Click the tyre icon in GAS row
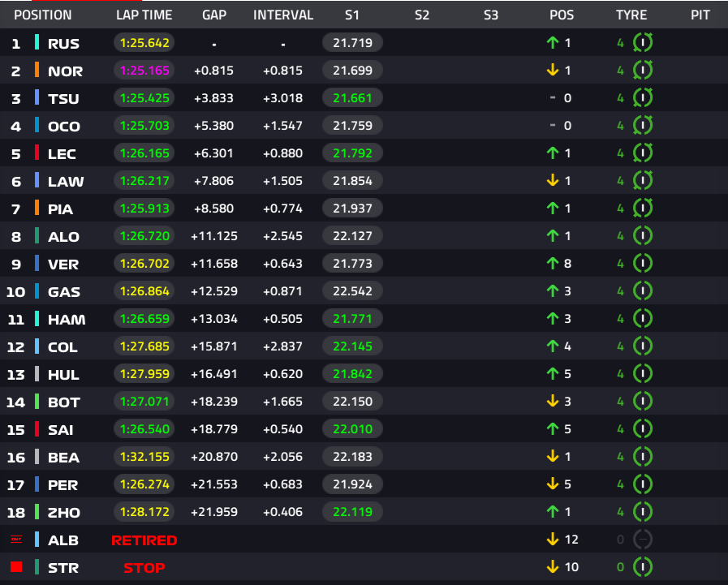The image size is (728, 585). coord(643,291)
